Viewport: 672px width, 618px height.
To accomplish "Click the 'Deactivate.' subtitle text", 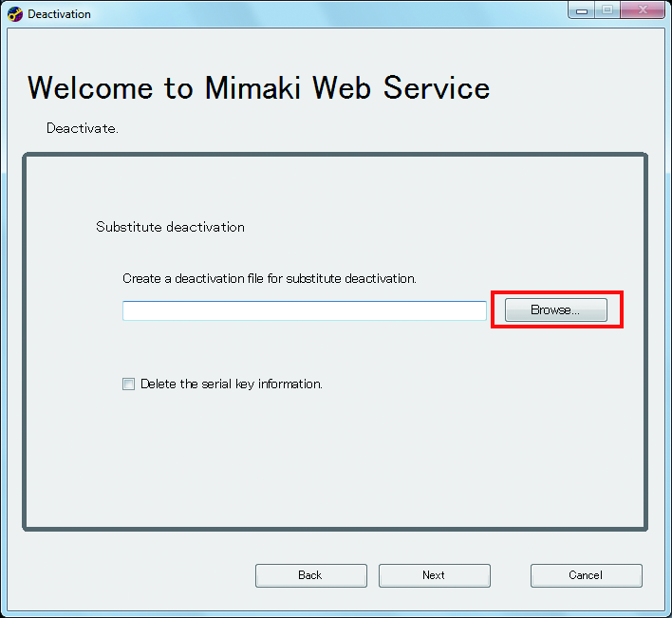I will click(83, 128).
